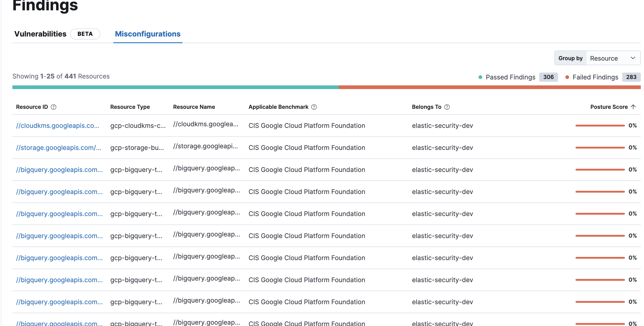Screen dimensions: 644x326
Task: Click the Posture Score column header
Action: point(609,107)
